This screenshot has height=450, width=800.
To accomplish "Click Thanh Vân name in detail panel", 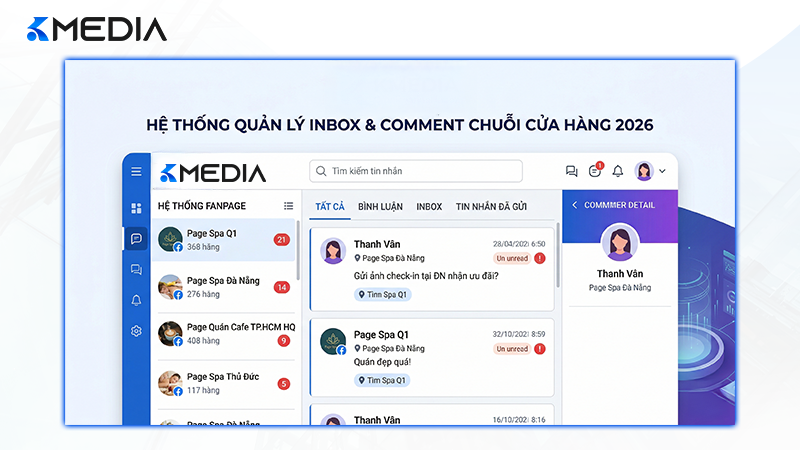I will (x=620, y=273).
